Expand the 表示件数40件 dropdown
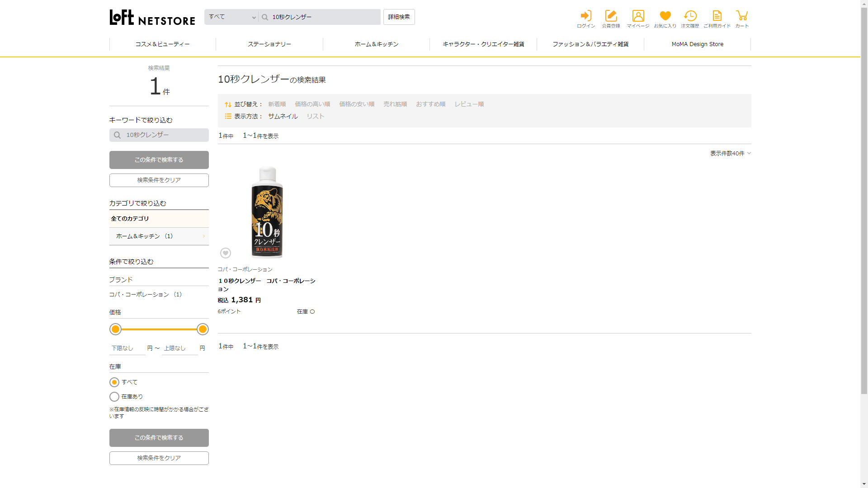 (x=730, y=154)
